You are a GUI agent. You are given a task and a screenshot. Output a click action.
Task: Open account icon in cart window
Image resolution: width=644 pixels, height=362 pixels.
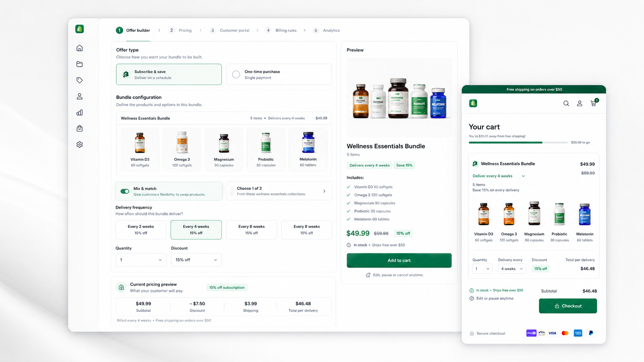(579, 103)
